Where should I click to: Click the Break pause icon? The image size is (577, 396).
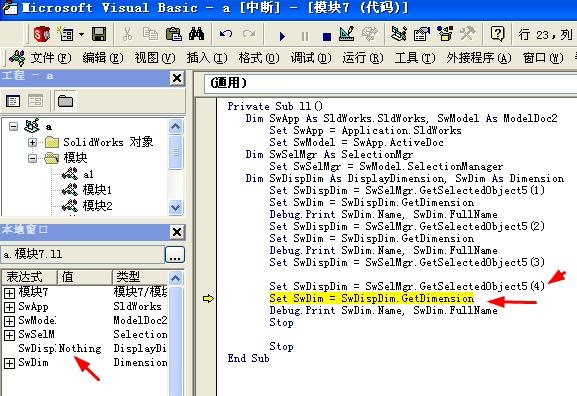pos(305,36)
